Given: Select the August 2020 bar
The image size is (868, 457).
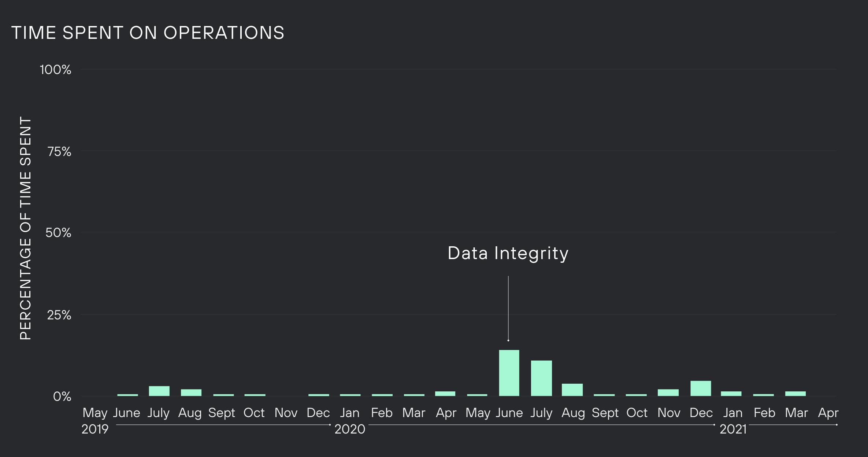Looking at the screenshot, I should (x=572, y=390).
